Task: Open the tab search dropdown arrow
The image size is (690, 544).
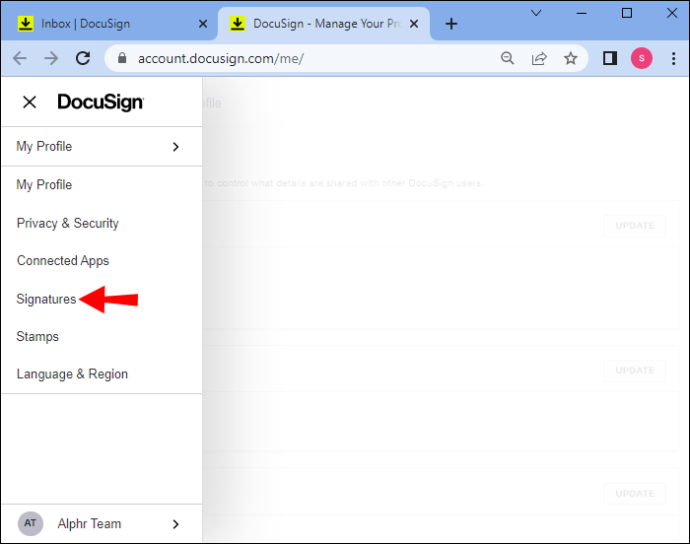Action: tap(536, 13)
